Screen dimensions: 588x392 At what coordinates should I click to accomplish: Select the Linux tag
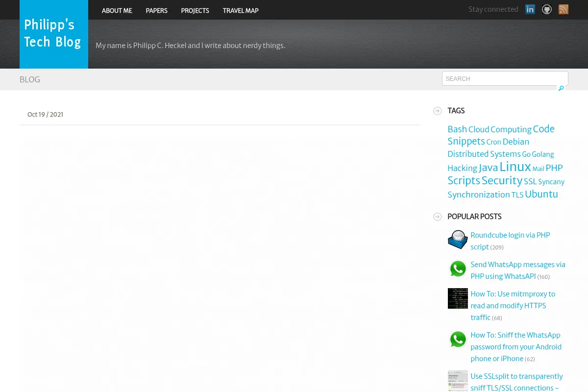[x=515, y=167]
